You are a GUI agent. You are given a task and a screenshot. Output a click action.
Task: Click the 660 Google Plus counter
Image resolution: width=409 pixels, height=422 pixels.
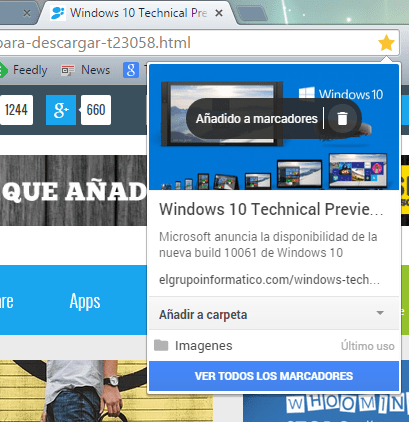96,110
